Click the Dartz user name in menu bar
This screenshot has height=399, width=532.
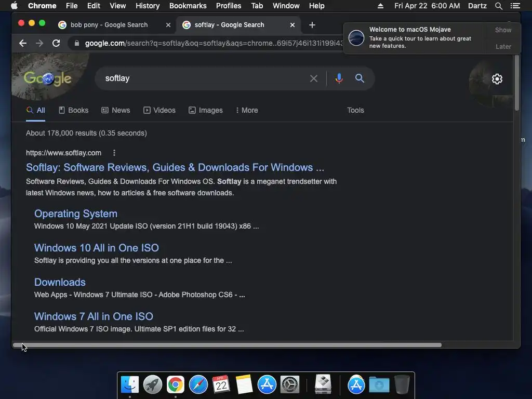[x=477, y=6]
